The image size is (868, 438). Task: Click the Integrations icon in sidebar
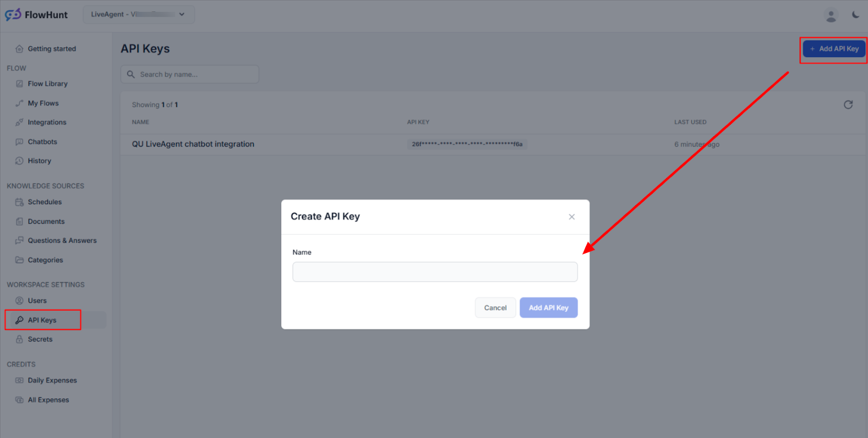point(20,123)
